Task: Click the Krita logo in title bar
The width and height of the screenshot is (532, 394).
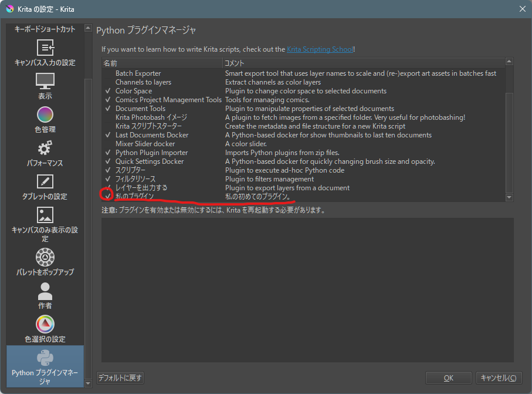Action: coord(10,9)
